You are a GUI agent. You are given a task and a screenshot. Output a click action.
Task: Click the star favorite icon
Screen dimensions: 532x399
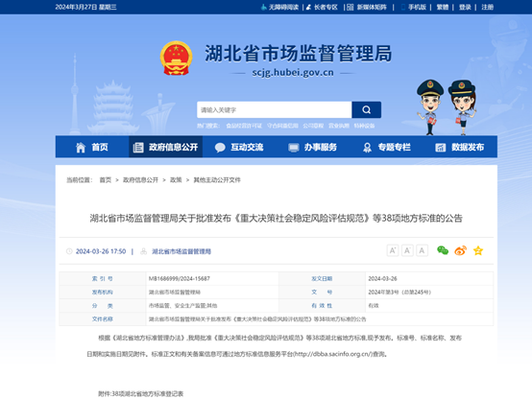point(478,251)
